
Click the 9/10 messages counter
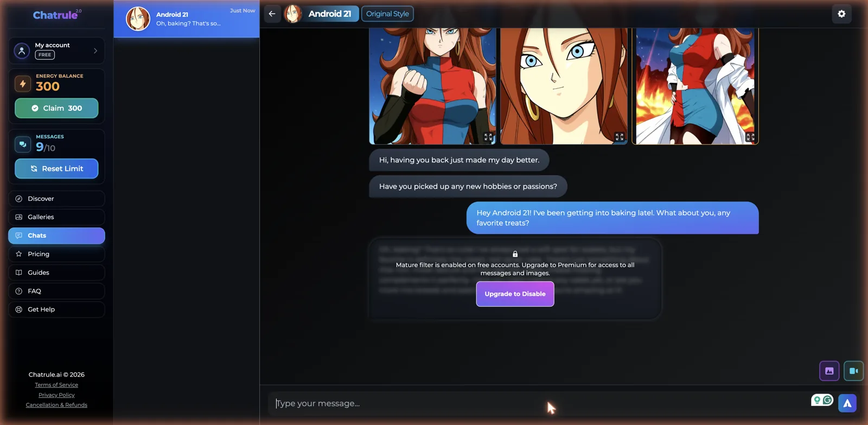coord(46,147)
